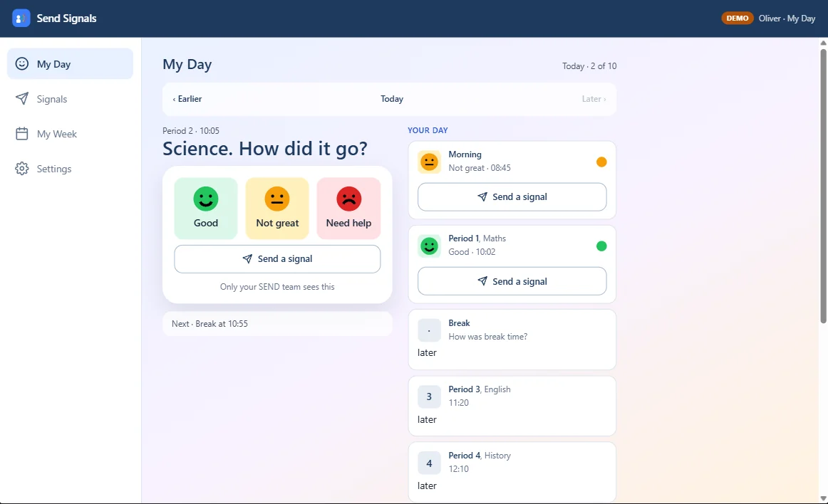This screenshot has width=828, height=504.
Task: Click the calendar icon beside My Week
Action: pyautogui.click(x=21, y=134)
